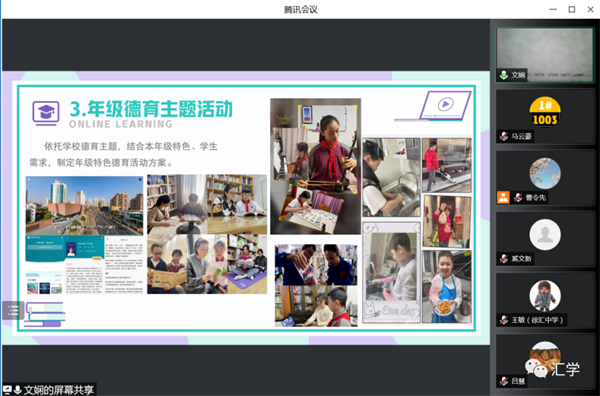Click the muted microphone icon beside 王敏
Viewport: 600px width, 396px height.
pos(504,320)
